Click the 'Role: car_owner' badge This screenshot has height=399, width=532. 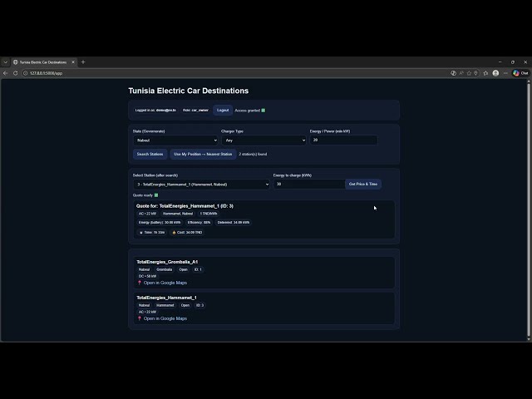tap(195, 111)
